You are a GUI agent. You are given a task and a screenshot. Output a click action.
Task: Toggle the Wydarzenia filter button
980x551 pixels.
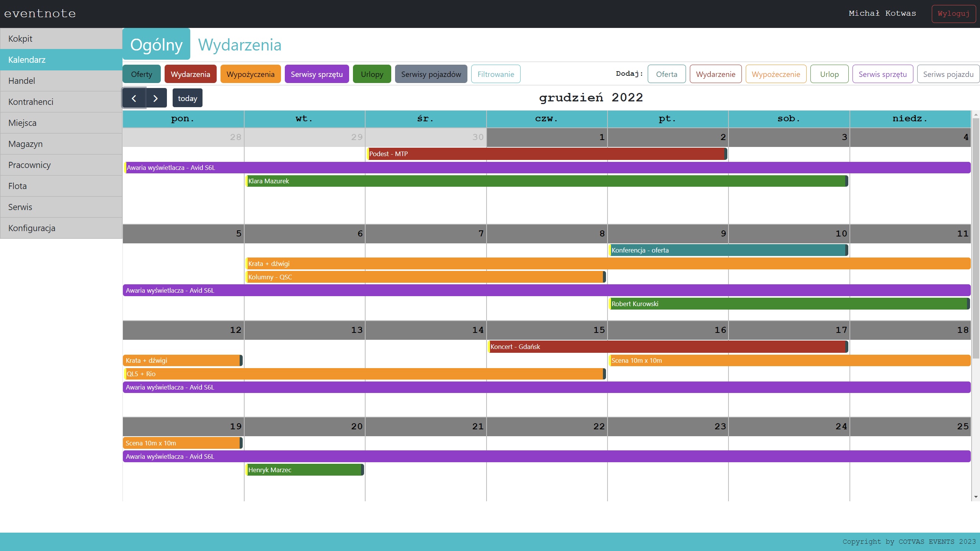tap(190, 74)
